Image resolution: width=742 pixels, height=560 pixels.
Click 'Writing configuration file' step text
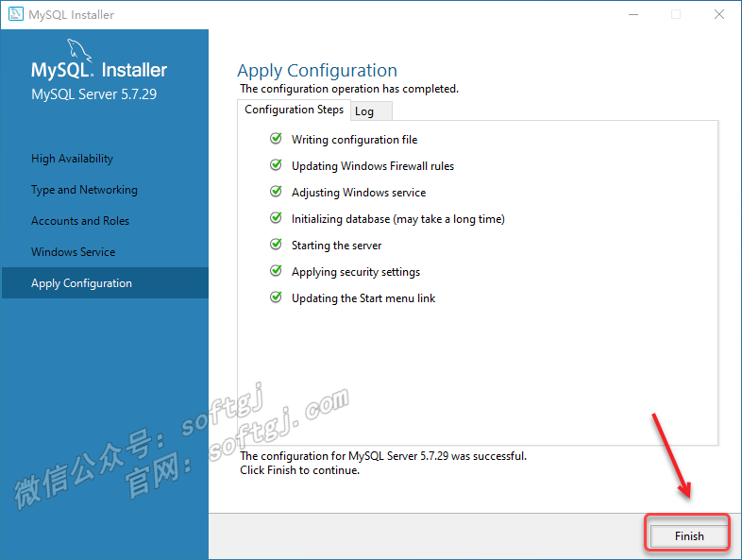click(354, 140)
